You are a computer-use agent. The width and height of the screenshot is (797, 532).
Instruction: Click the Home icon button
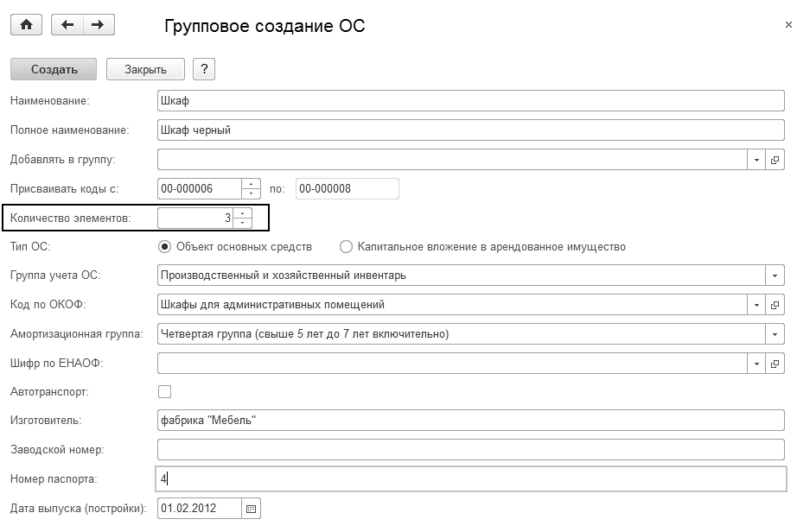26,25
